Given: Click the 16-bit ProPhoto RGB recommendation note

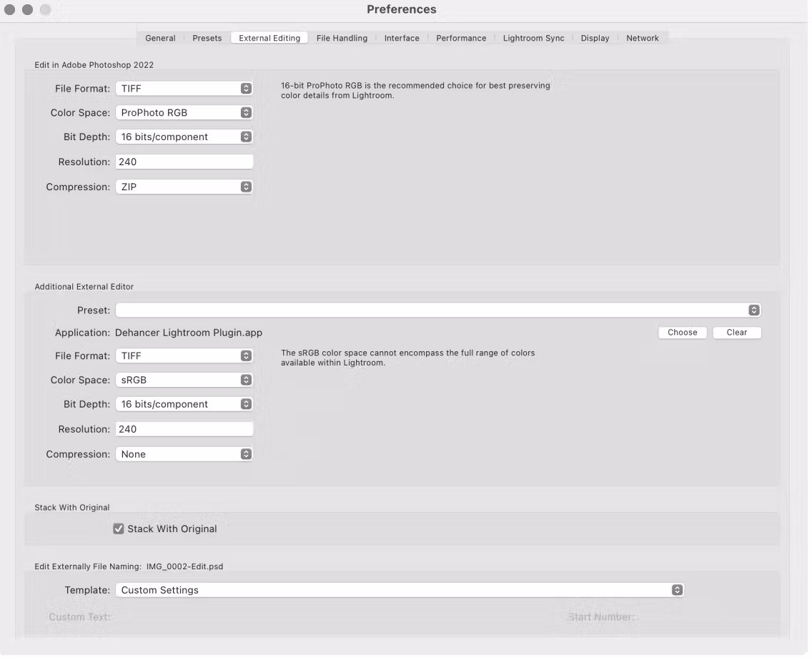Looking at the screenshot, I should click(x=415, y=91).
